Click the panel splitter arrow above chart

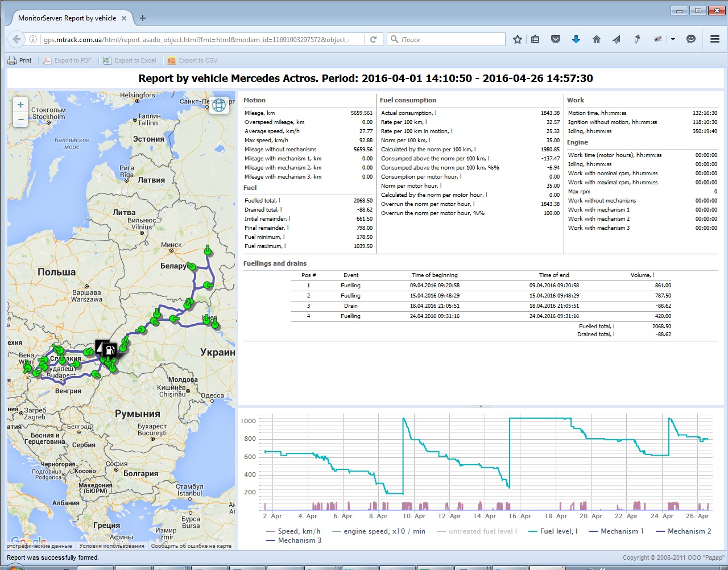click(x=481, y=406)
